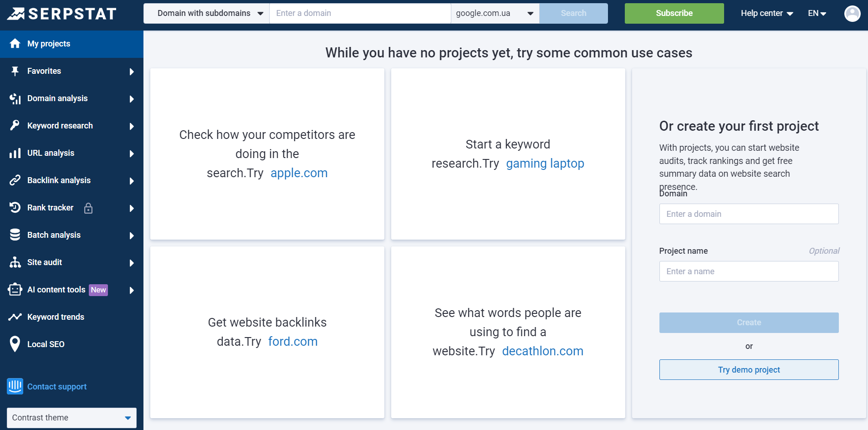Viewport: 868px width, 430px height.
Task: Open the Domain with subdomains dropdown
Action: click(x=206, y=13)
